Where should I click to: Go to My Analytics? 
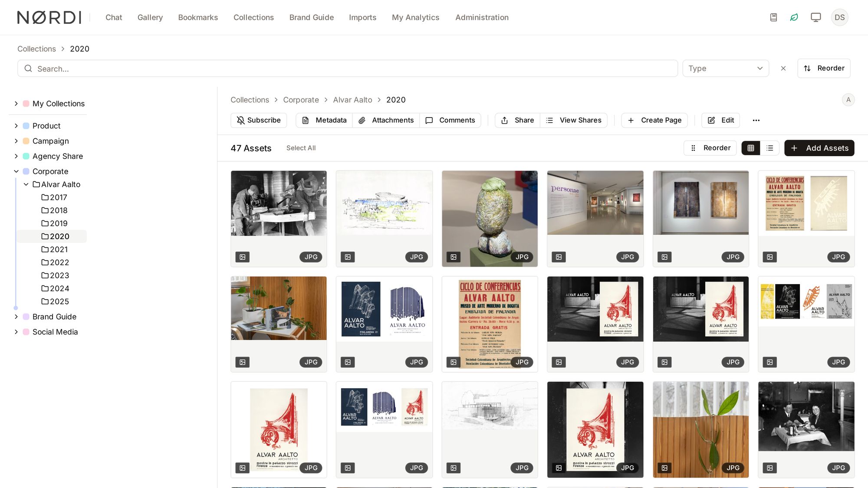tap(415, 17)
